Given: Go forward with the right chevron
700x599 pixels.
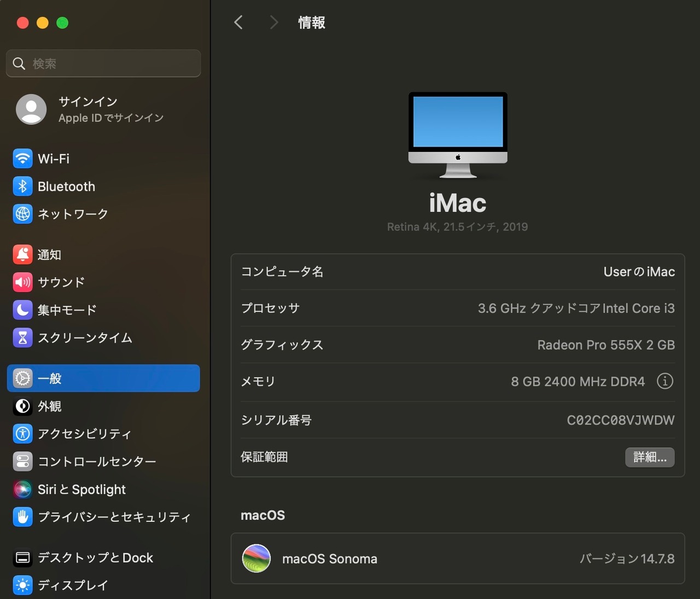Looking at the screenshot, I should pos(274,22).
